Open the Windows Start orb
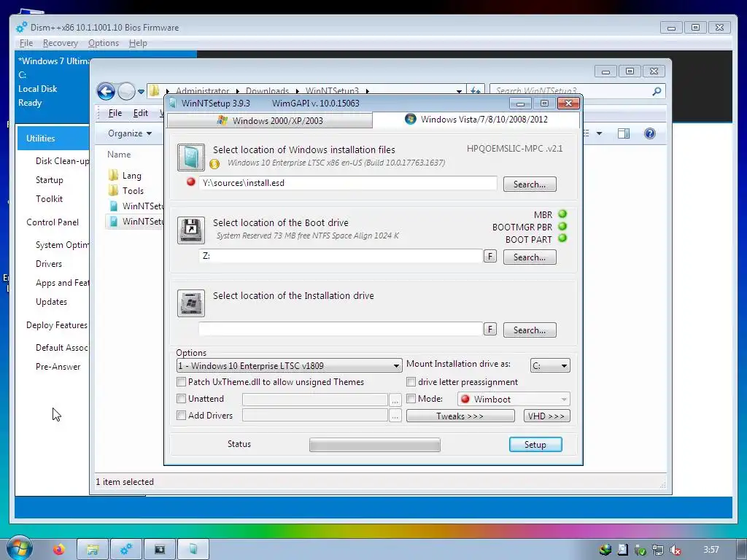The width and height of the screenshot is (747, 560). 19,548
